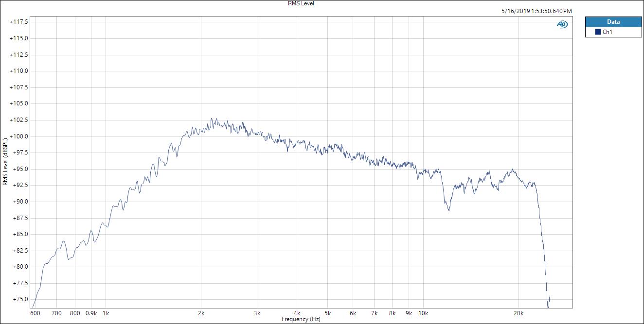Click the 5k frequency tick label

[327, 314]
